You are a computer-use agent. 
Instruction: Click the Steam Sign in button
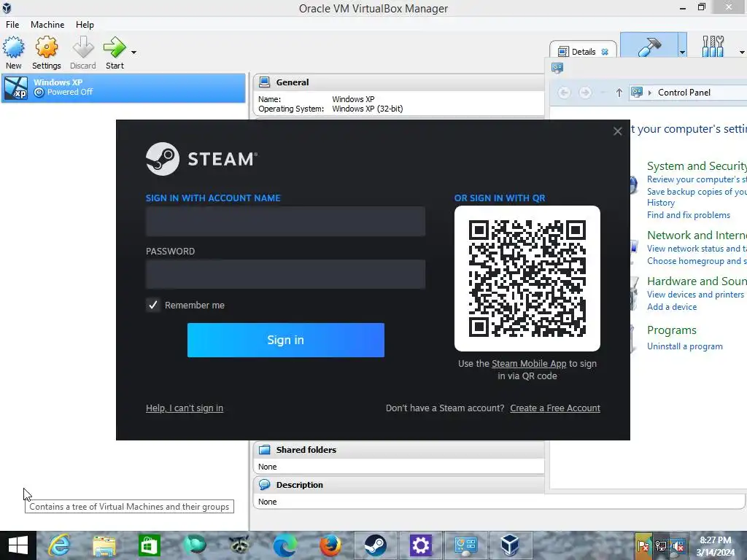pyautogui.click(x=286, y=340)
